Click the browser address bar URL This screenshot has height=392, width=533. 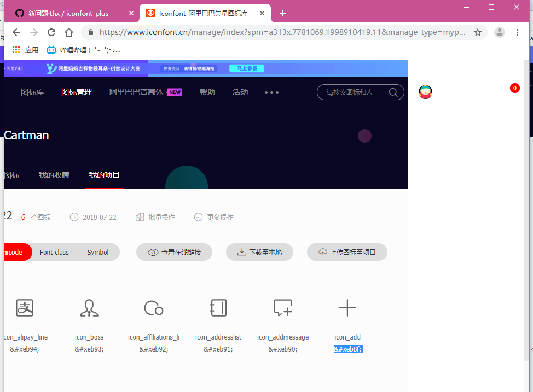coord(282,32)
